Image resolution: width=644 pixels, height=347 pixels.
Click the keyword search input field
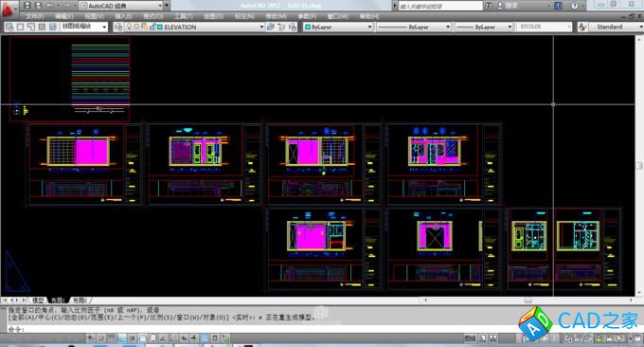pos(440,6)
